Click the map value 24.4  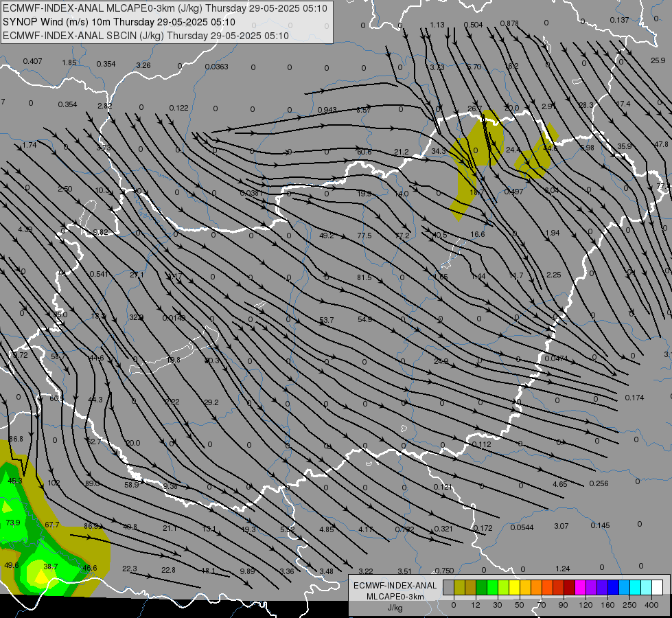[513, 150]
